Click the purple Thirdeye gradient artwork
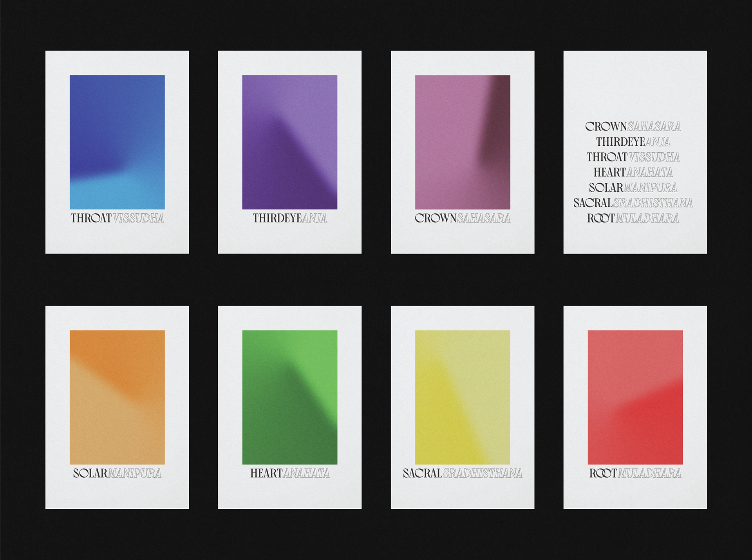 click(x=289, y=142)
